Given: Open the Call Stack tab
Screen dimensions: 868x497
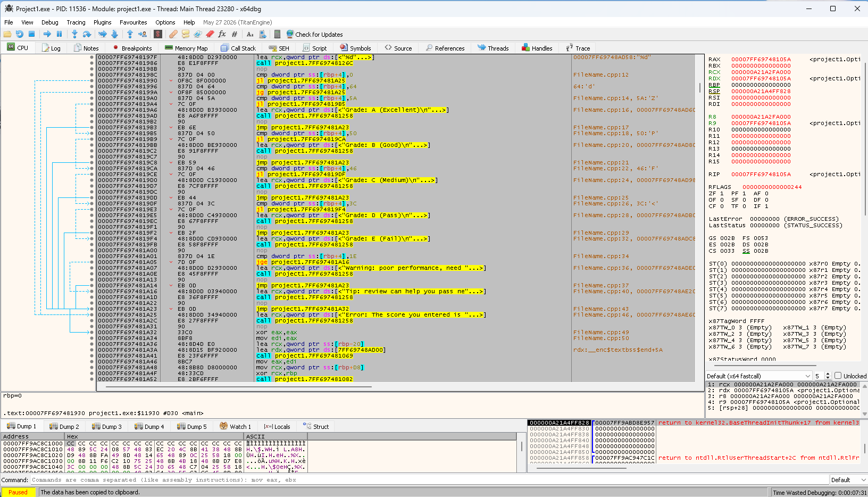Looking at the screenshot, I should (x=238, y=48).
